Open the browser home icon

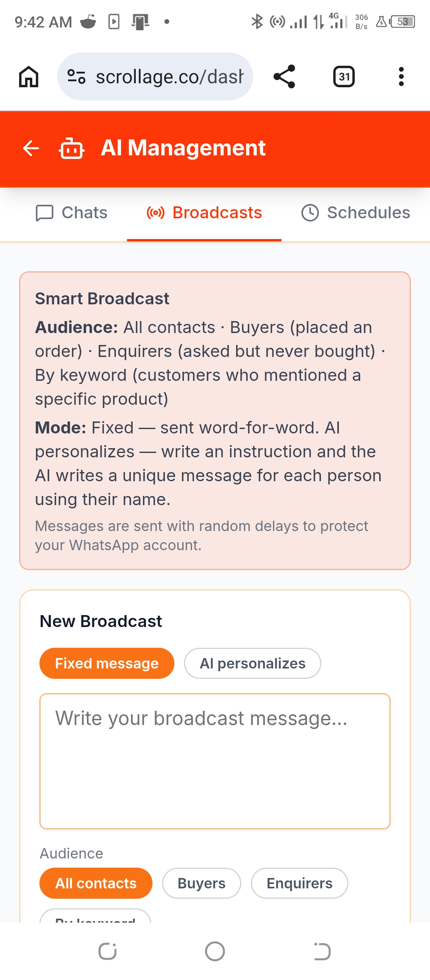point(28,76)
